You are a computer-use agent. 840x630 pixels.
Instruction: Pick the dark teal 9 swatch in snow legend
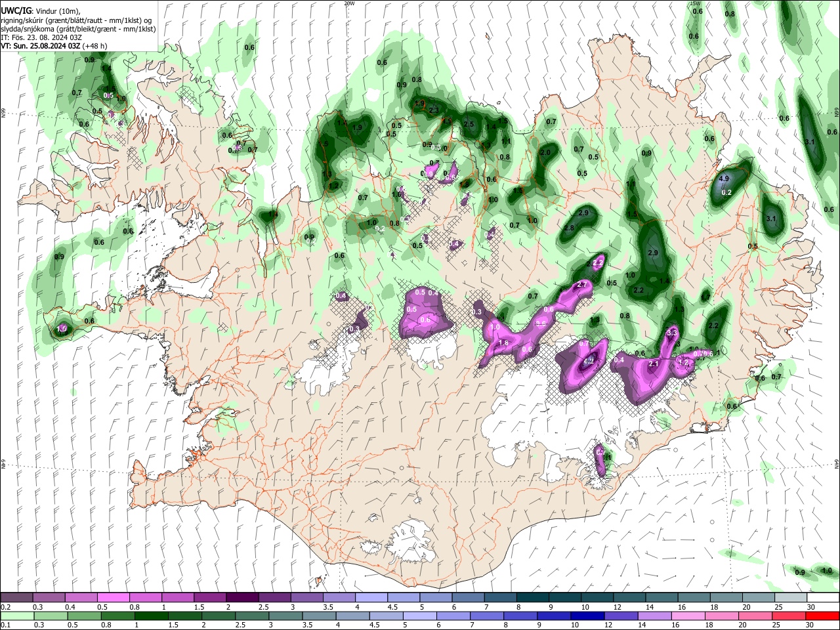click(565, 598)
